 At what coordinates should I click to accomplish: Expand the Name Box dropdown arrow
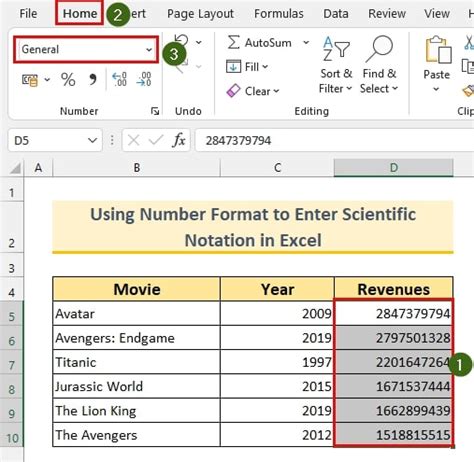(x=92, y=141)
